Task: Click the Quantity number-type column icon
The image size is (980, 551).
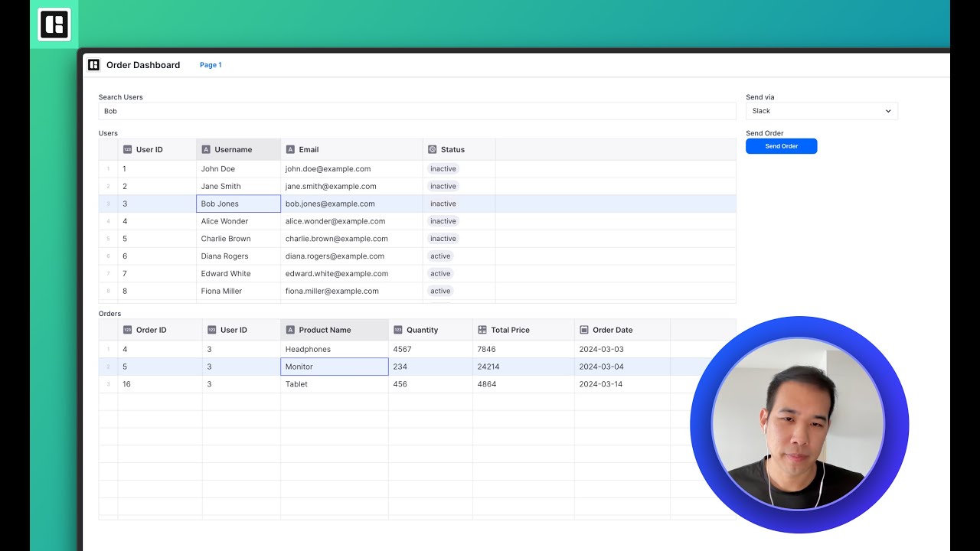Action: (397, 330)
